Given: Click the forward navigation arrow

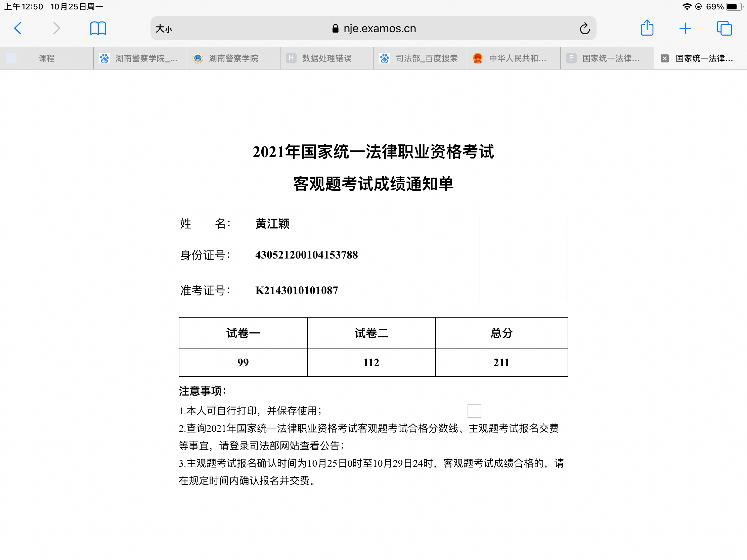Looking at the screenshot, I should pos(56,28).
